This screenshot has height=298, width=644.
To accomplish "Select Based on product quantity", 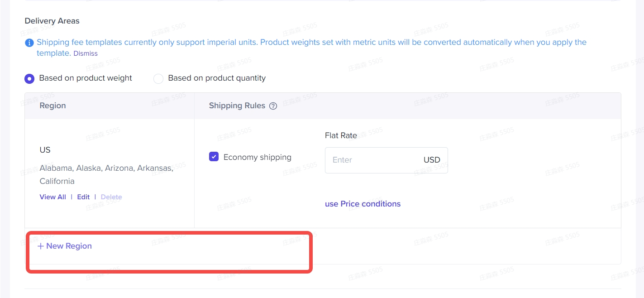I will 158,79.
